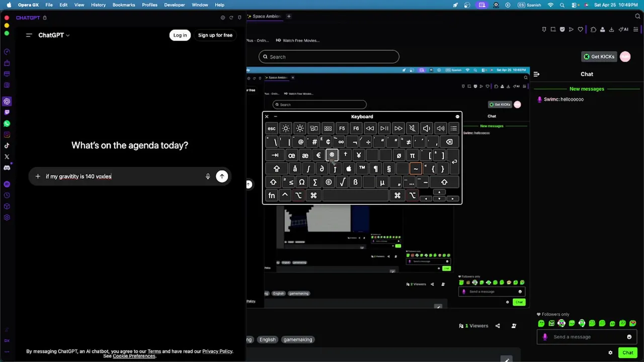Open the Privacy Policy link
The height and width of the screenshot is (362, 644).
[x=217, y=351]
